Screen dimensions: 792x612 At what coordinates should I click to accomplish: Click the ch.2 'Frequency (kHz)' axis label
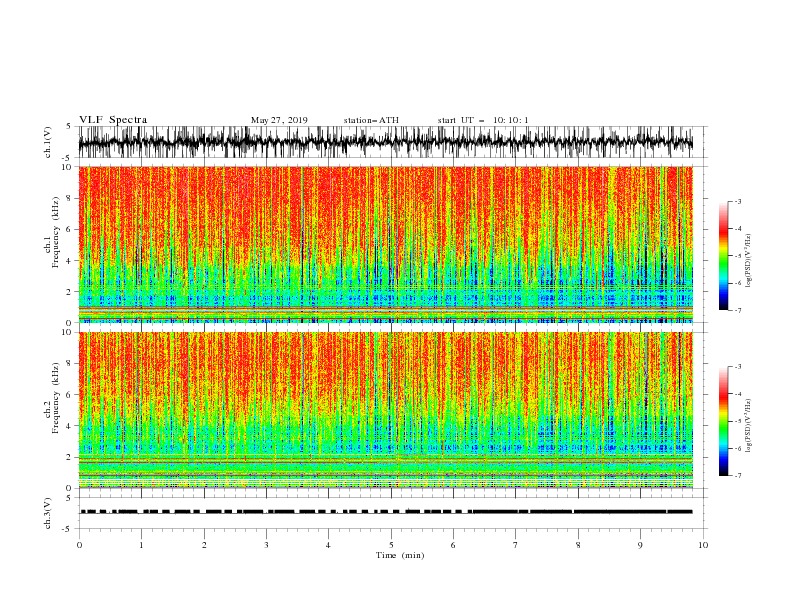coord(56,397)
